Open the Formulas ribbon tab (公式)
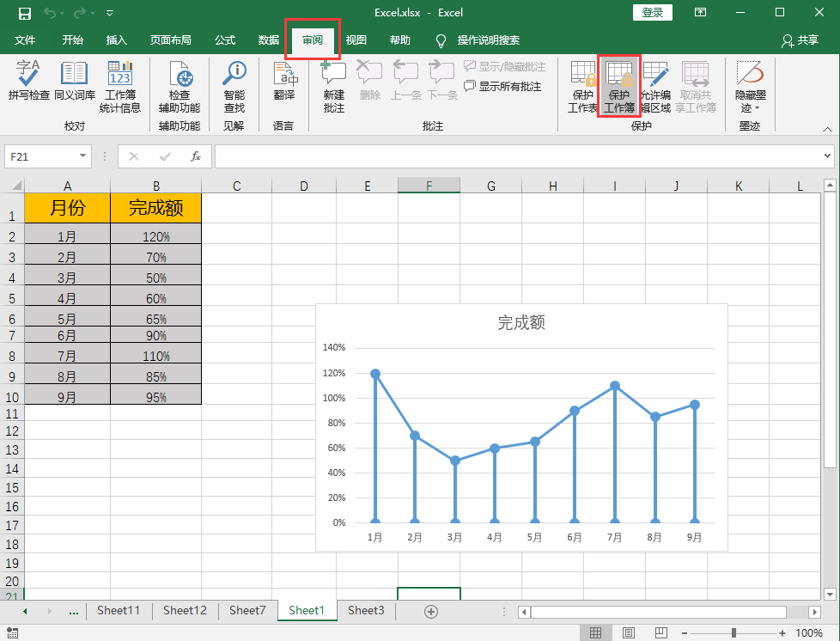840x641 pixels. [225, 40]
